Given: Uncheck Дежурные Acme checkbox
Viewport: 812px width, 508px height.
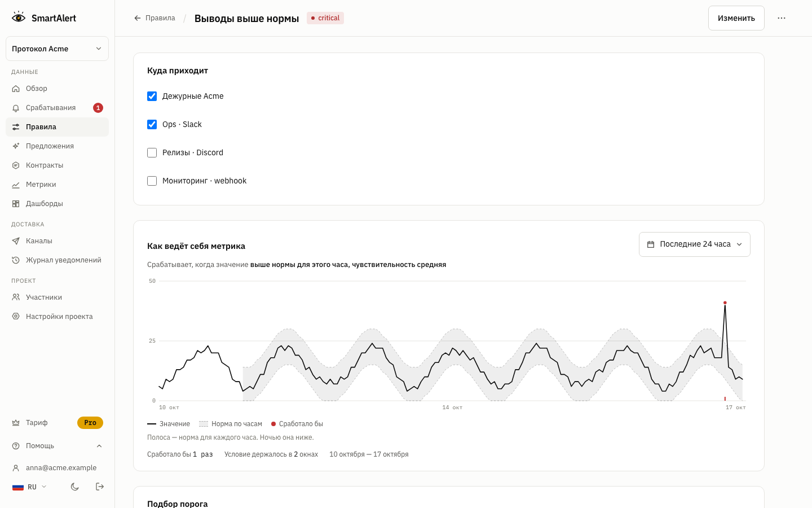Looking at the screenshot, I should coord(152,96).
